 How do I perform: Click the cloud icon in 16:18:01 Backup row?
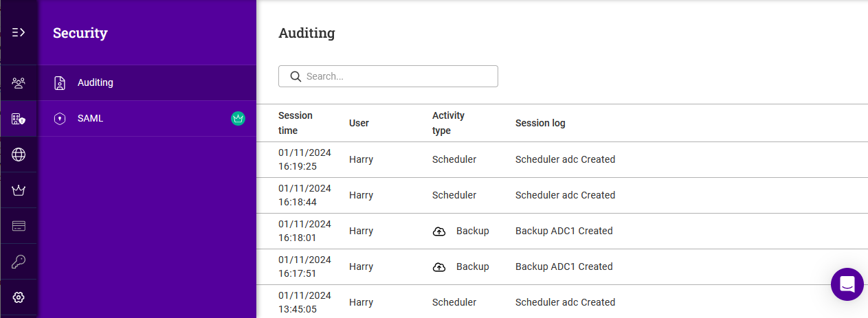[x=439, y=231]
